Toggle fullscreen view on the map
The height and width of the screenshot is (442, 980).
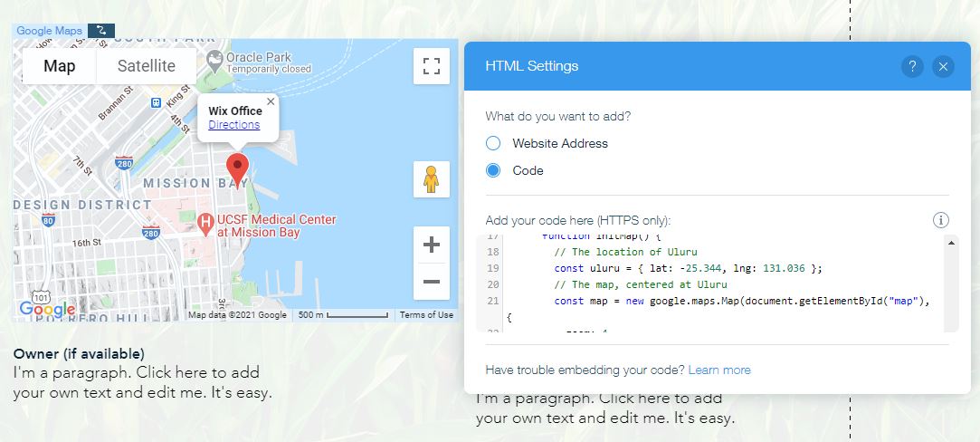(432, 66)
